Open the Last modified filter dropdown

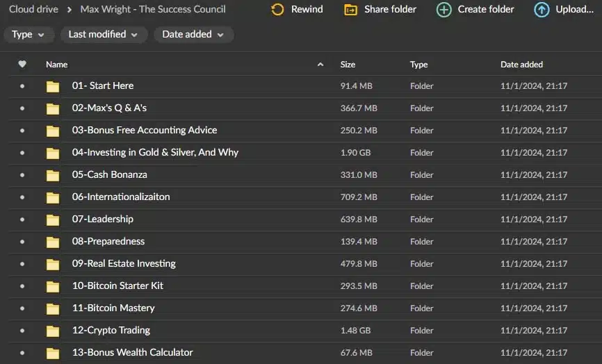coord(104,35)
